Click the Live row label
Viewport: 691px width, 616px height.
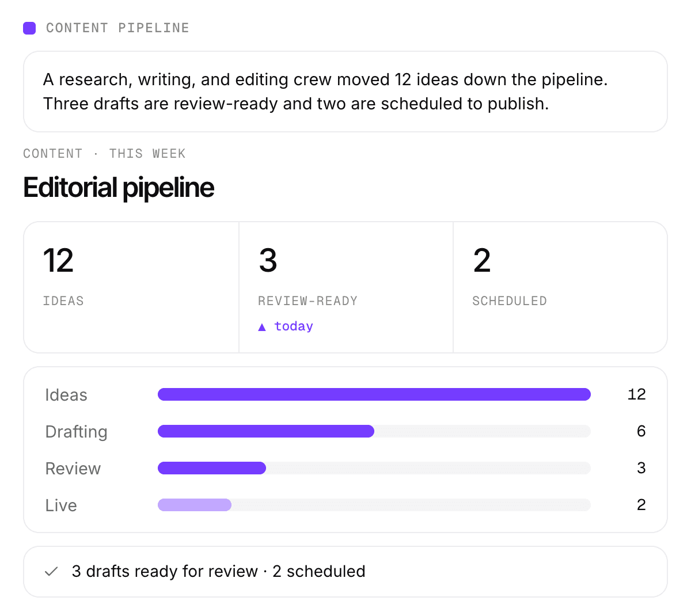tap(61, 505)
